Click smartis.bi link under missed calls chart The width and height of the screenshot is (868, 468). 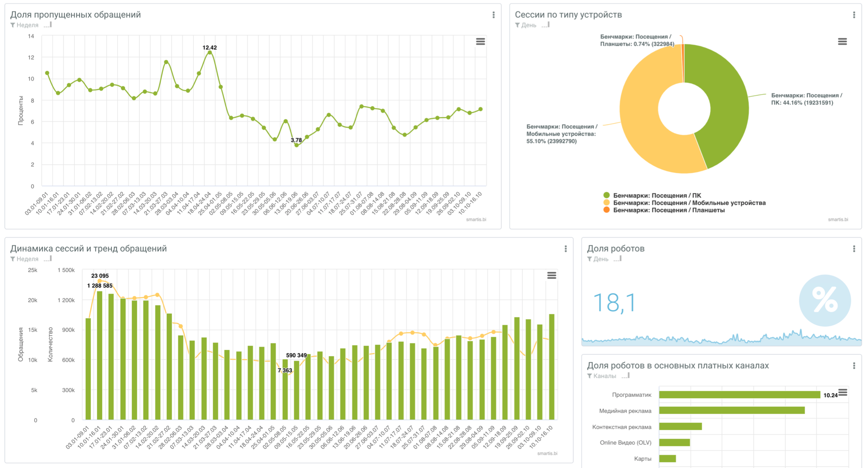tap(476, 220)
